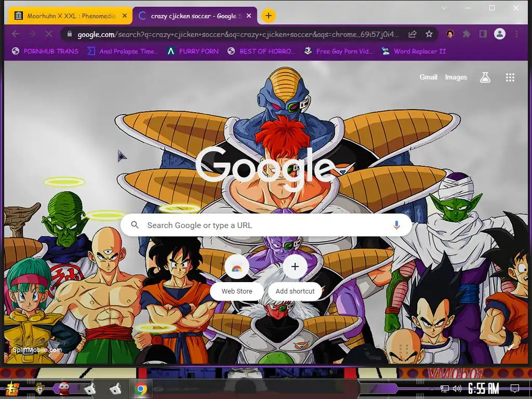Close the crazy cjicken soccer tab
The height and width of the screenshot is (399, 532).
point(249,16)
